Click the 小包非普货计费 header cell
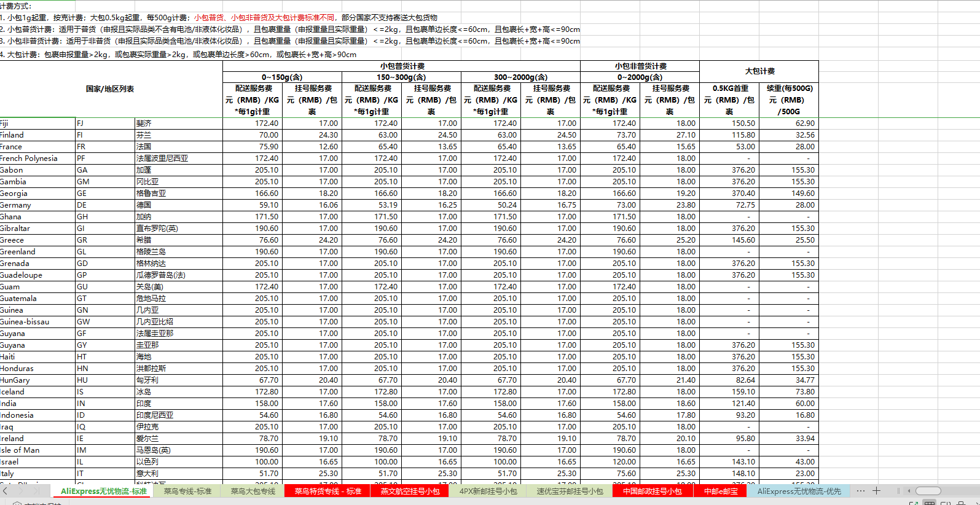Screen dimensions: 980x505 (640, 66)
